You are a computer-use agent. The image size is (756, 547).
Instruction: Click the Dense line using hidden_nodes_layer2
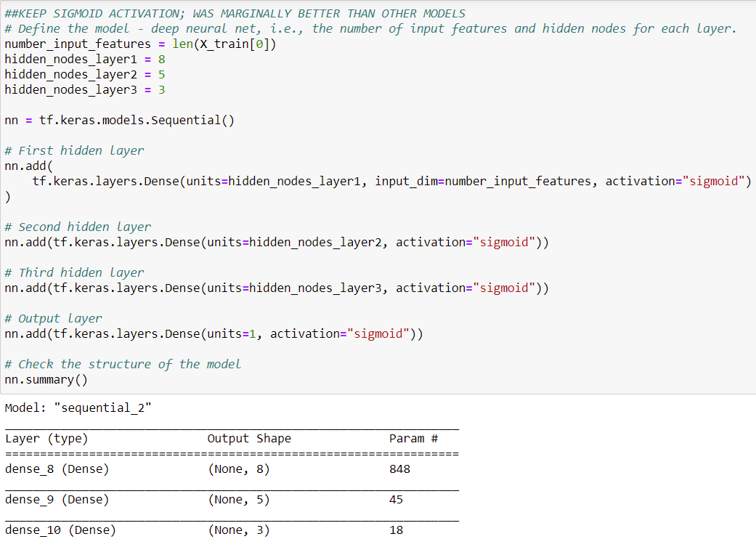tap(277, 242)
